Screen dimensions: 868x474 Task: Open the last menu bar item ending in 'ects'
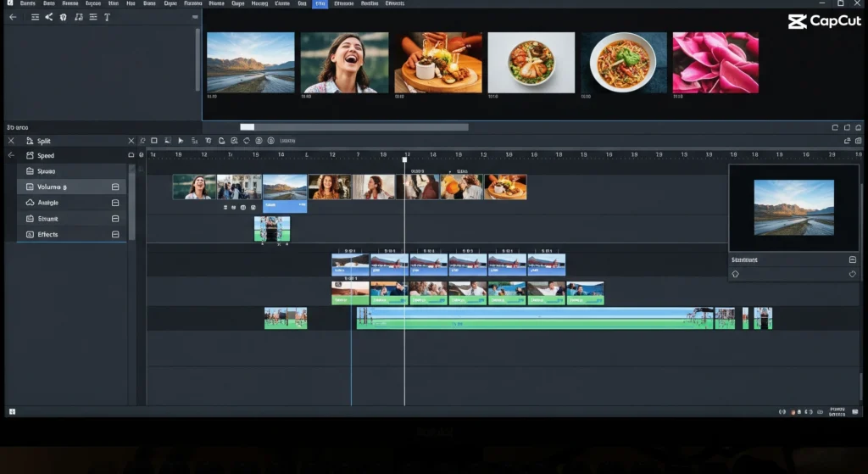coord(395,3)
